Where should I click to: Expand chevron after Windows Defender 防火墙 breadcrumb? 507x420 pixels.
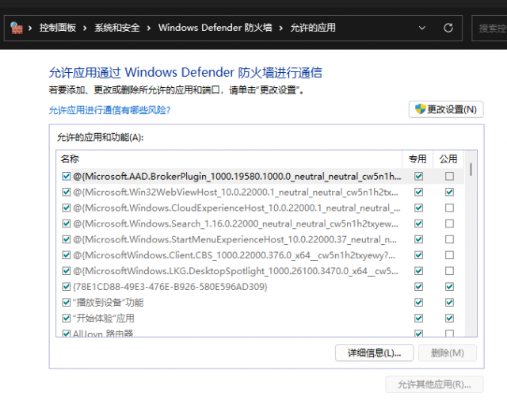(282, 28)
